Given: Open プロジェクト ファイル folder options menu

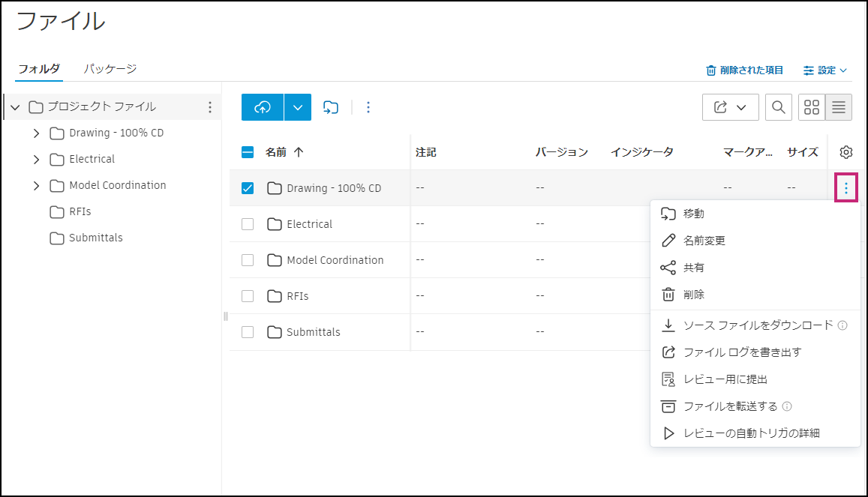Looking at the screenshot, I should tap(210, 106).
